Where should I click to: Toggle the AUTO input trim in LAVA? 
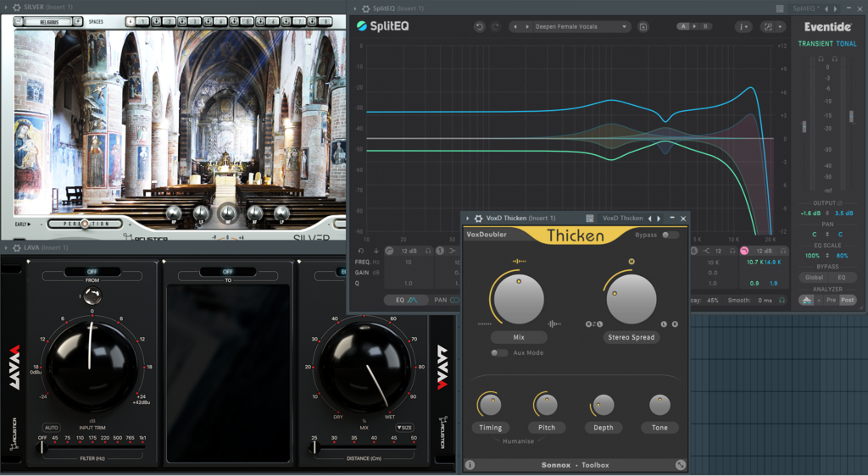[x=52, y=428]
